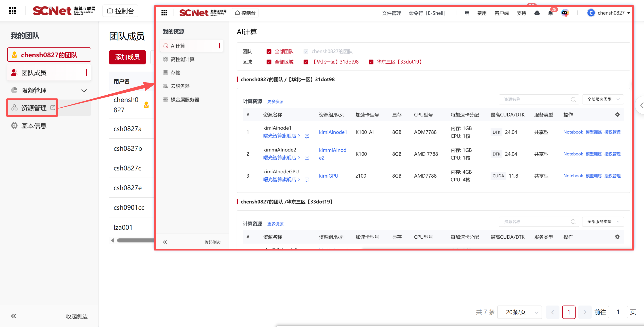Click the chat icon beside kimiAinode1 store link
Viewport: 644px width, 327px height.
(307, 136)
